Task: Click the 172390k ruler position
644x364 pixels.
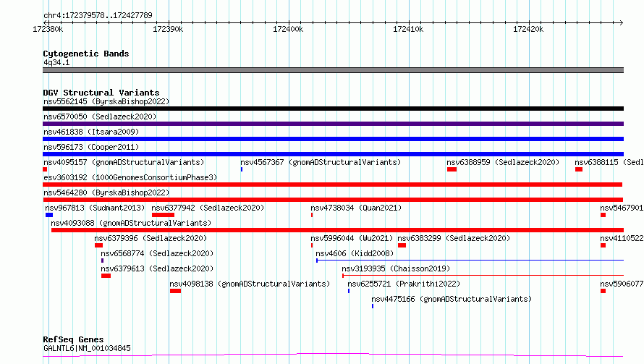Action: tap(168, 29)
